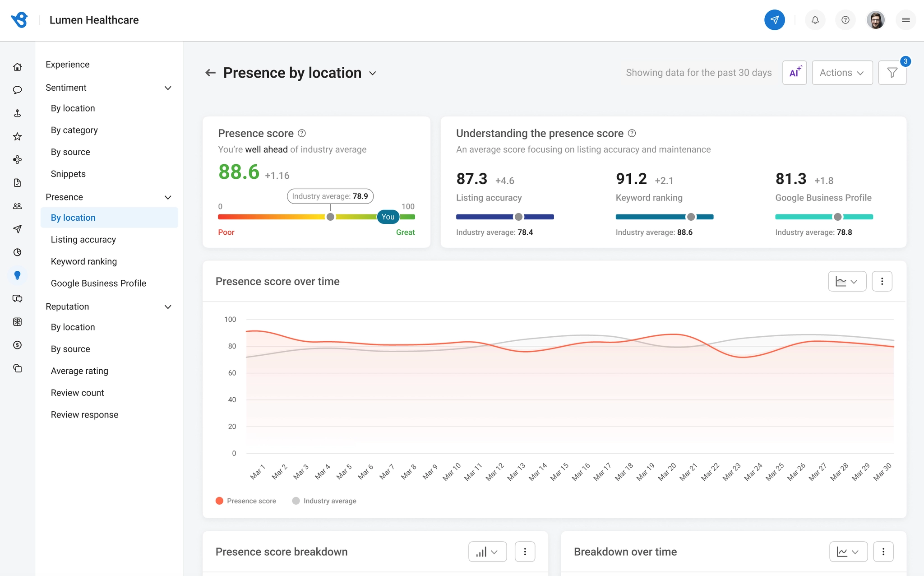Click the back arrow beside Presence by location
This screenshot has width=924, height=576.
[210, 73]
